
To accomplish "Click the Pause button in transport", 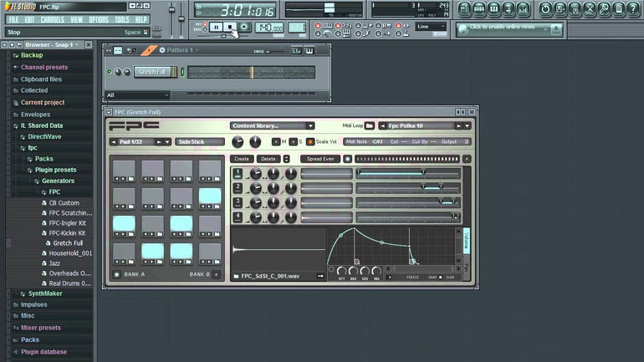I will point(216,27).
